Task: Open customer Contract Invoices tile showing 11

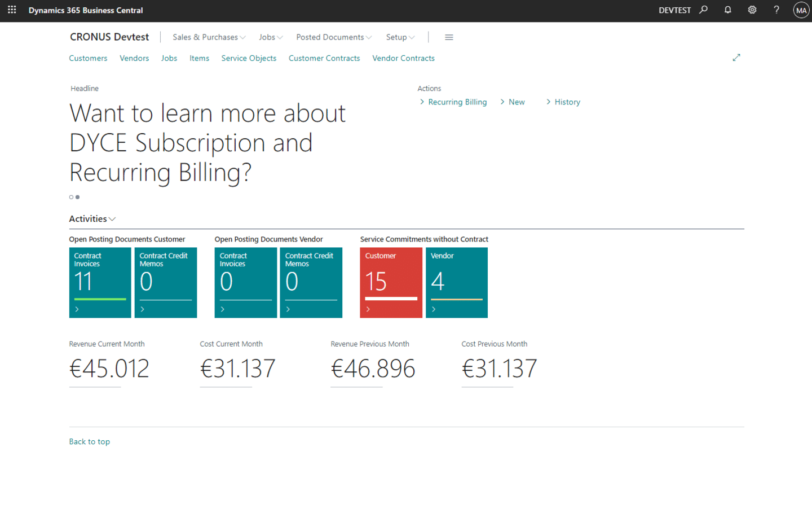Action: click(100, 282)
